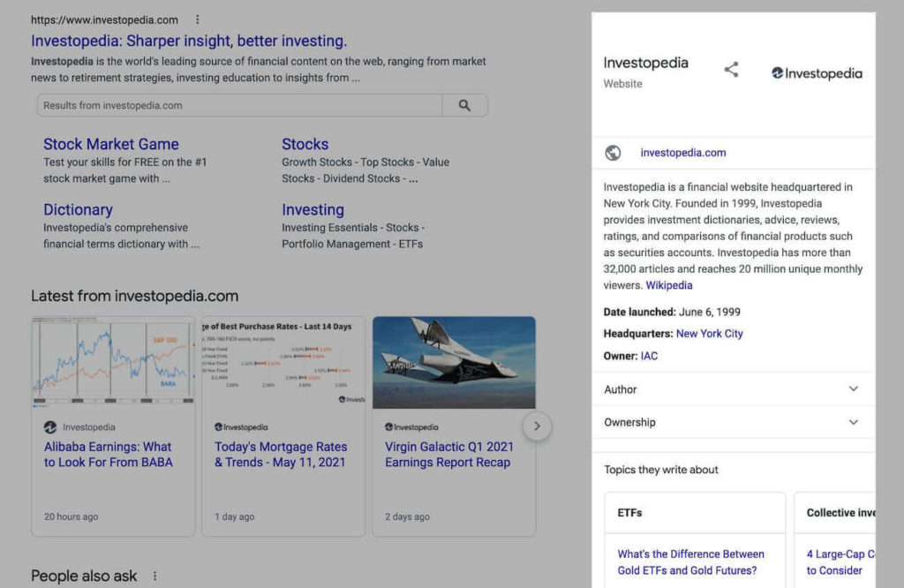
Task: Click the Investopedia logo in the knowledge panel
Action: [x=817, y=73]
